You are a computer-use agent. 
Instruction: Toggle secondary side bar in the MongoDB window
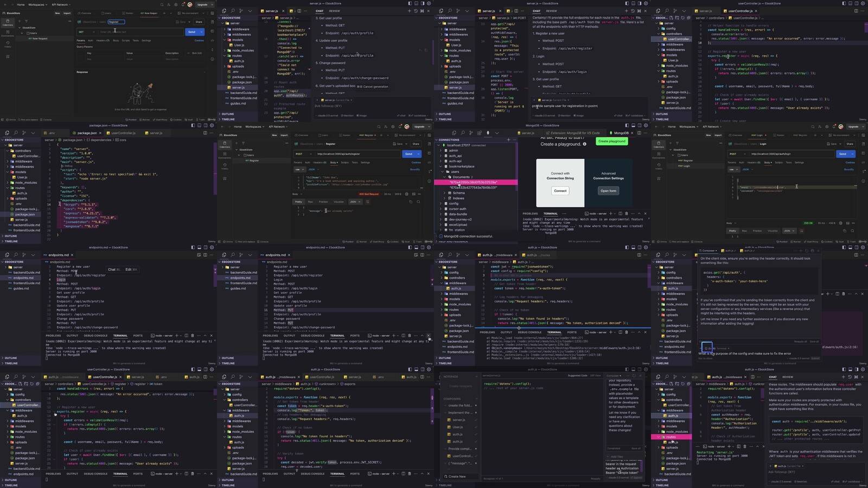pyautogui.click(x=639, y=125)
